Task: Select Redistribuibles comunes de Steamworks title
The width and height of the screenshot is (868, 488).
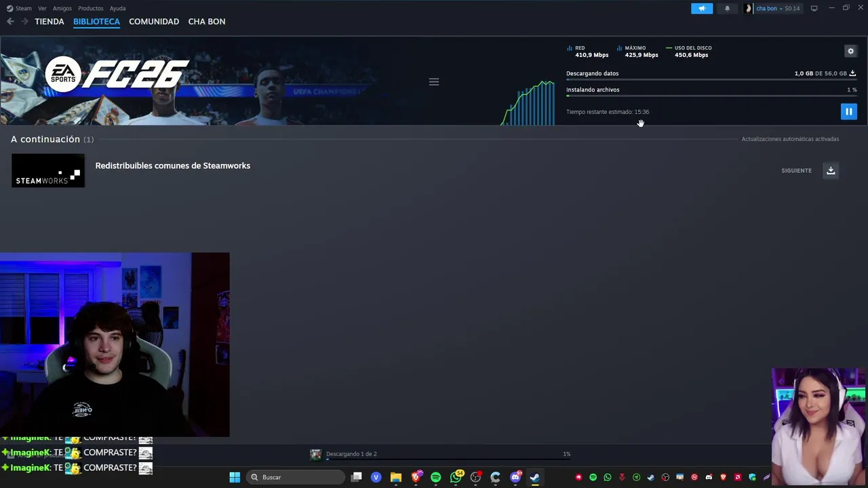Action: 172,165
